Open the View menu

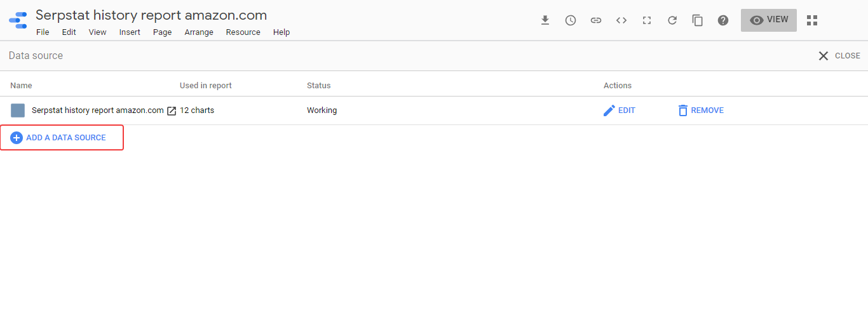97,32
